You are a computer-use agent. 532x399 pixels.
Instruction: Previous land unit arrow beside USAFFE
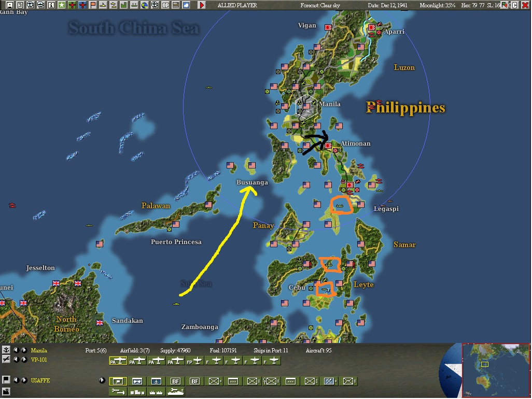click(16, 380)
